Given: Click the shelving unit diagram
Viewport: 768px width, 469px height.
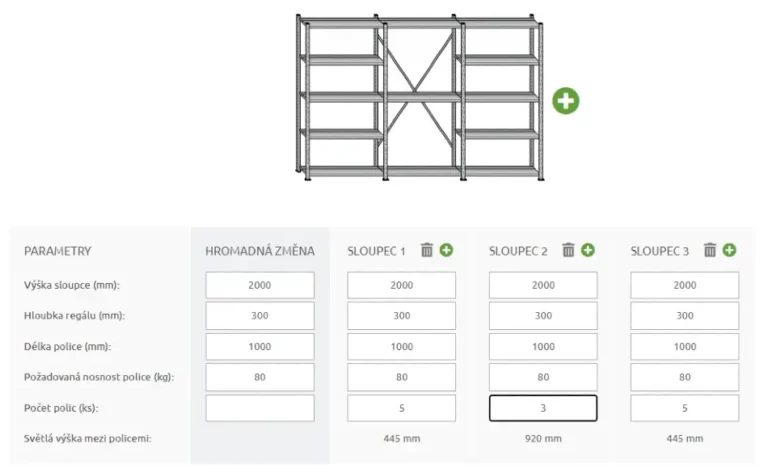Looking at the screenshot, I should (420, 97).
